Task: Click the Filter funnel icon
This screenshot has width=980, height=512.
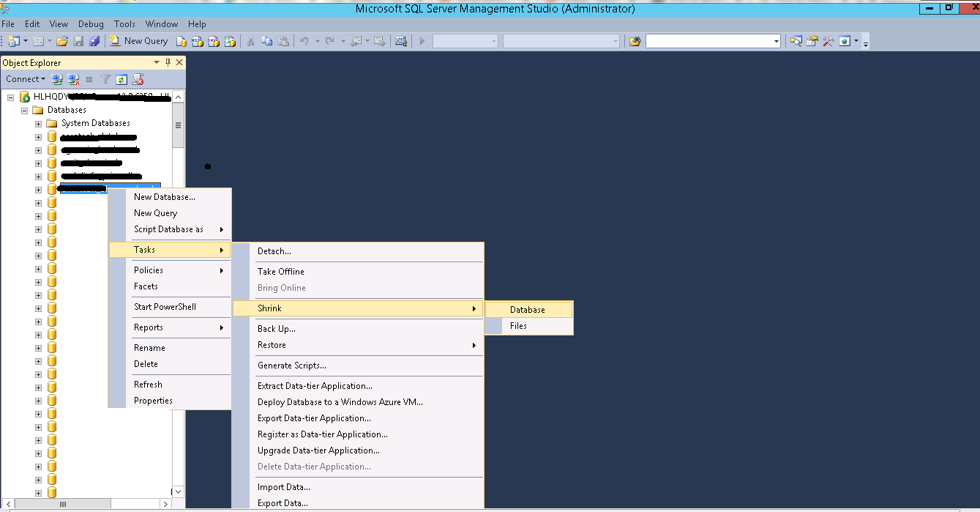Action: (x=105, y=79)
